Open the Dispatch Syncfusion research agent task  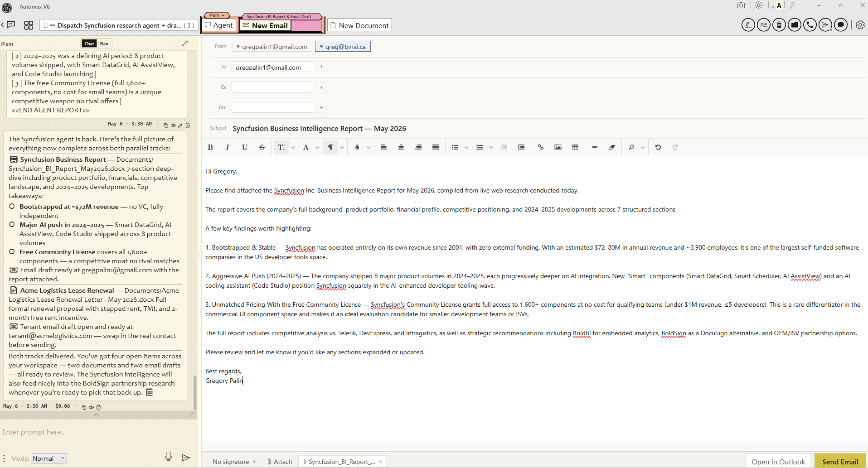point(119,25)
